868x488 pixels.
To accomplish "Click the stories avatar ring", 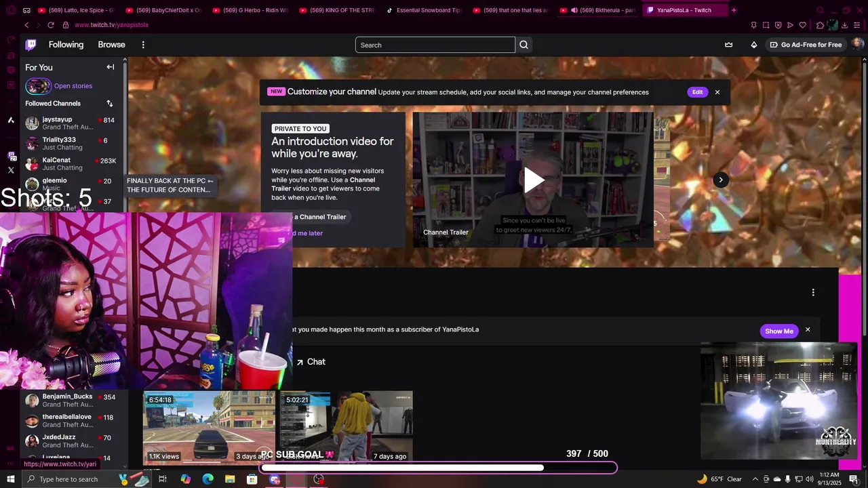I will [x=38, y=86].
